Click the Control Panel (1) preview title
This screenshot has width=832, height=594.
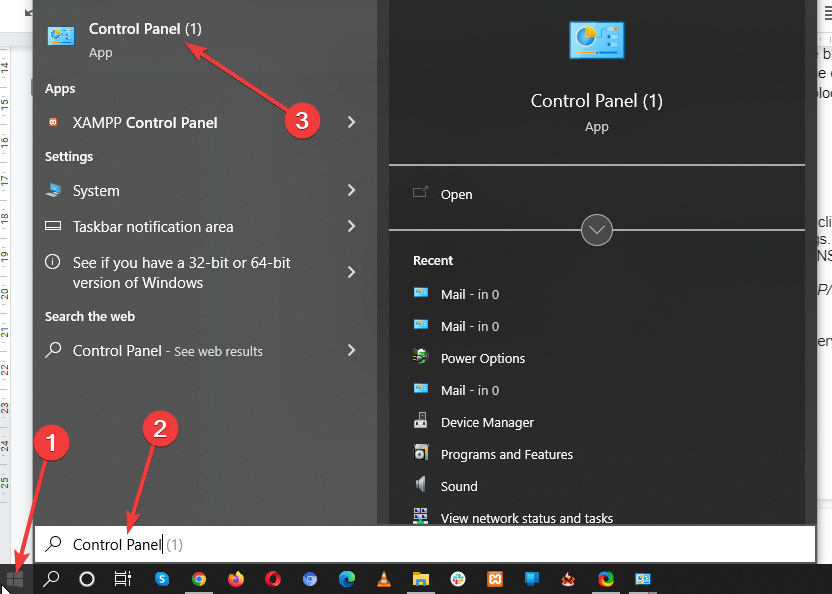pos(596,101)
